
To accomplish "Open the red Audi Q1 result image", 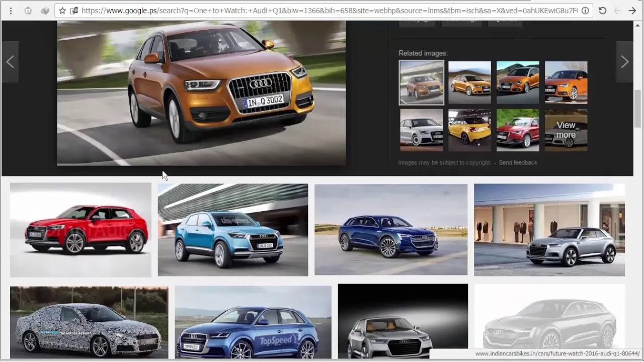I will click(x=80, y=230).
